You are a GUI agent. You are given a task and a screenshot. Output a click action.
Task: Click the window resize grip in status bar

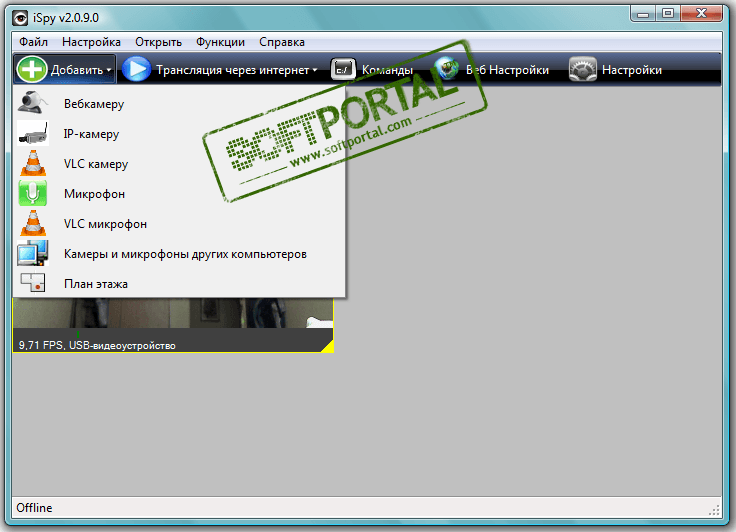714,510
